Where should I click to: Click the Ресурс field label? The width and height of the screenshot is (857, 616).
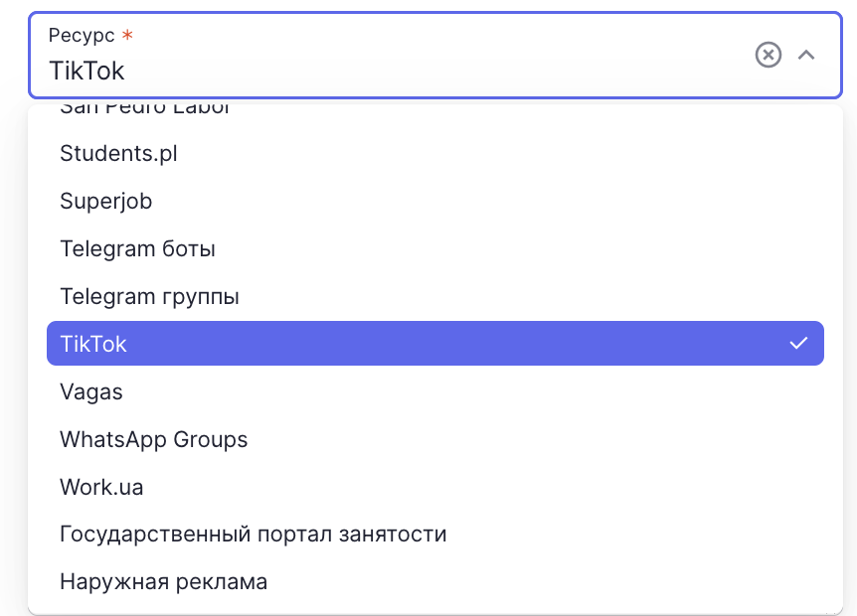(x=82, y=36)
